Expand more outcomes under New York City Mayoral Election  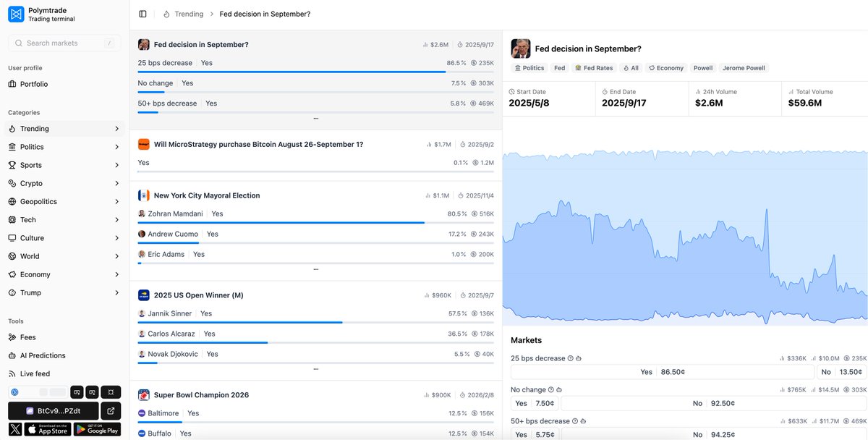(x=315, y=268)
